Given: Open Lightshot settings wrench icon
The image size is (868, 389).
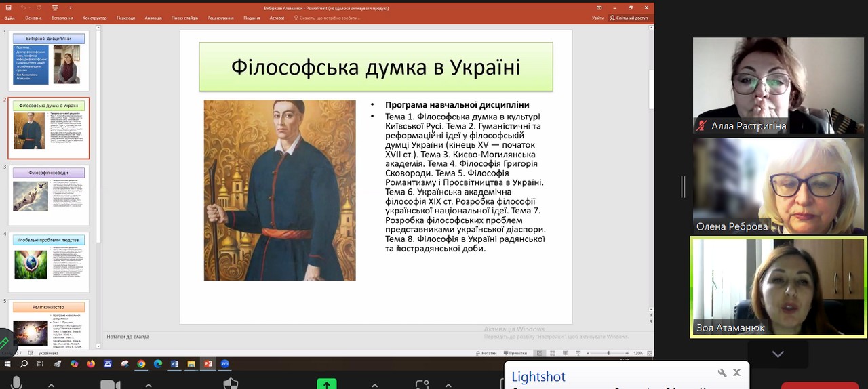Looking at the screenshot, I should pyautogui.click(x=722, y=373).
